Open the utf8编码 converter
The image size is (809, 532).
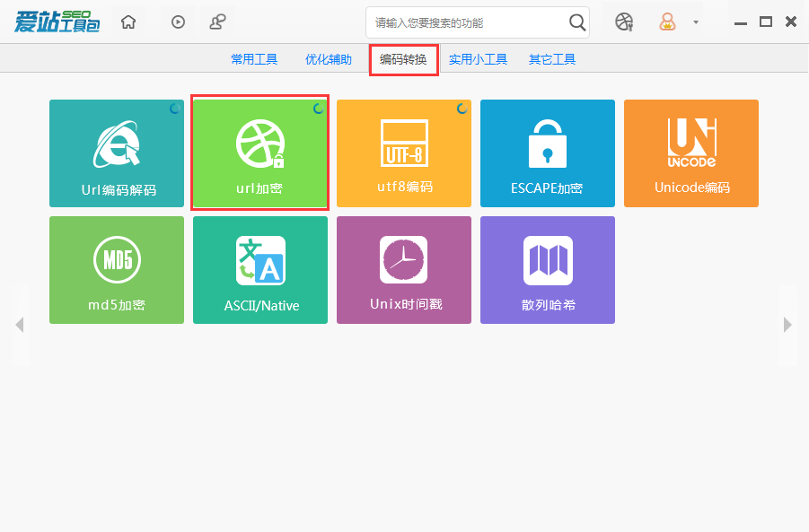[x=403, y=153]
